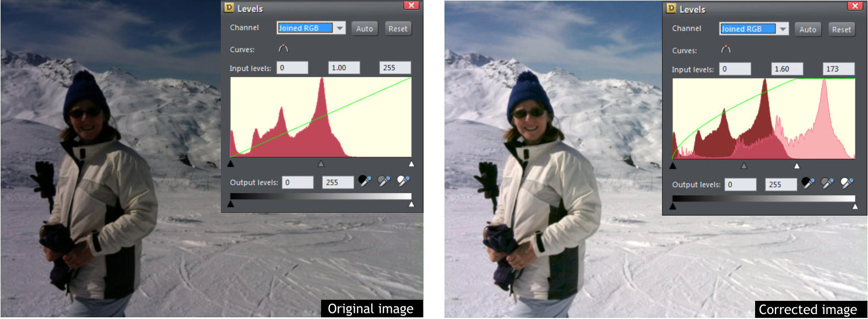This screenshot has width=868, height=319.
Task: Pick the black point eyedropper in the corrected image's dialog
Action: (808, 183)
